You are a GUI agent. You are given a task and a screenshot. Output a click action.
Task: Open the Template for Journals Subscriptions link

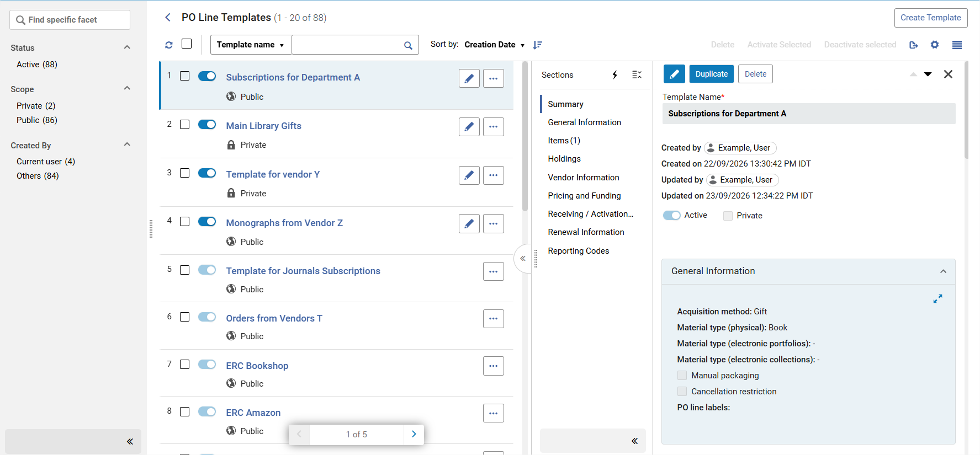tap(303, 271)
